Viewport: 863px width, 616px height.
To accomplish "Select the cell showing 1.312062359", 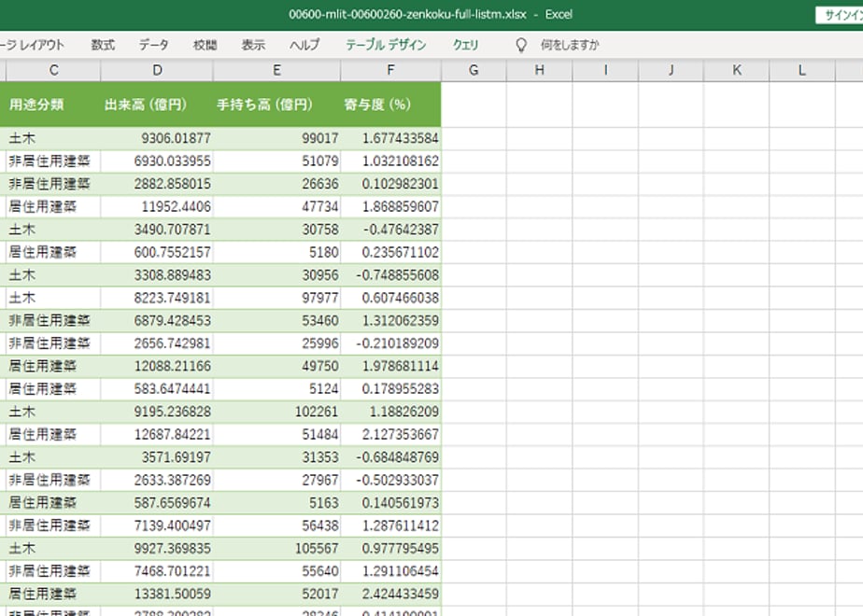I will coord(390,321).
